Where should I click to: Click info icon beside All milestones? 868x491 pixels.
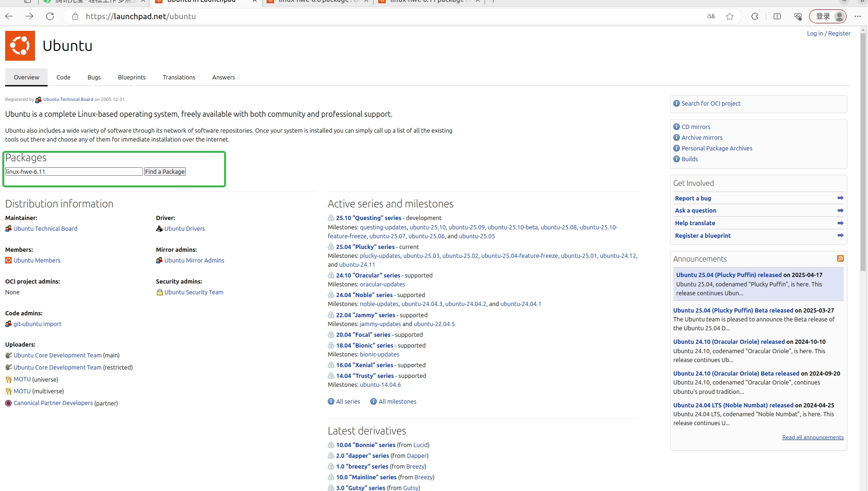(x=374, y=401)
